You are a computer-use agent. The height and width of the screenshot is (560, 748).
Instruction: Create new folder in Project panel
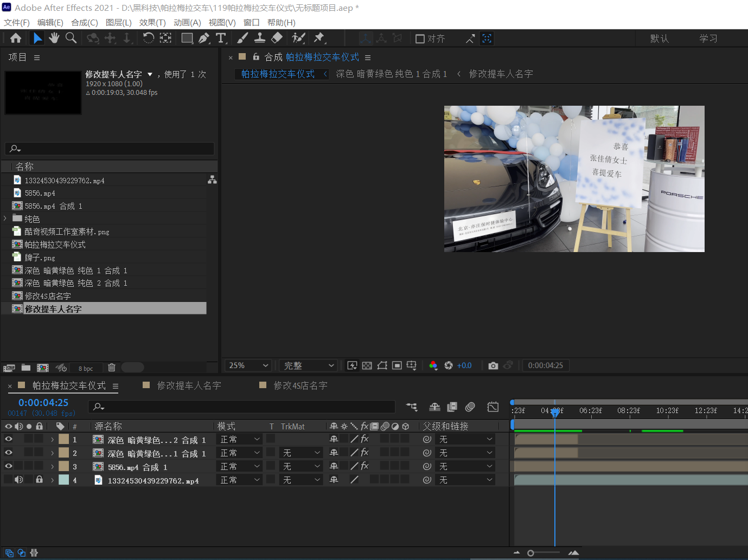26,368
